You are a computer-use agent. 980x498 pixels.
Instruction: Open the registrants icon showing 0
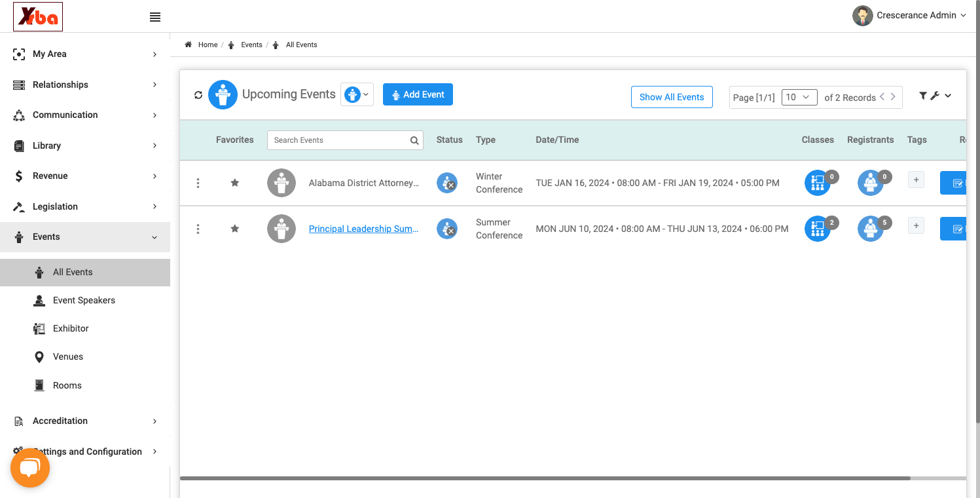pos(871,183)
